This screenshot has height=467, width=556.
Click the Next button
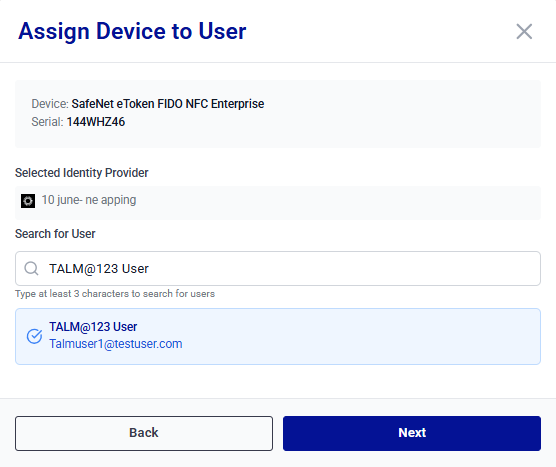412,433
